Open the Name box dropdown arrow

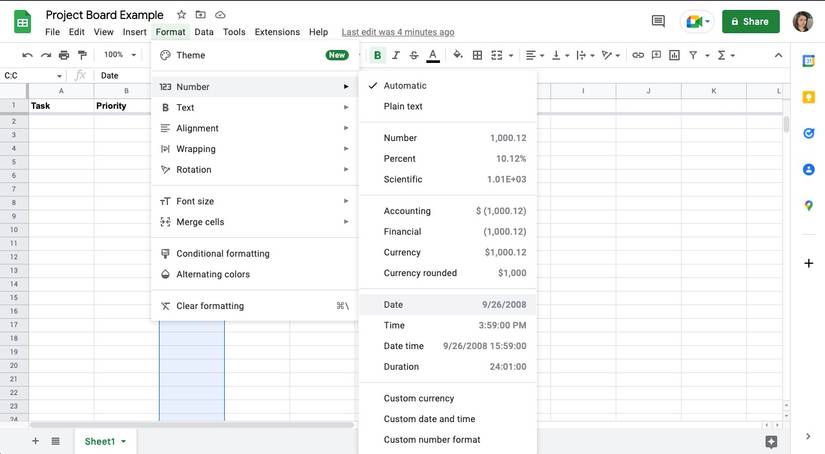[59, 76]
